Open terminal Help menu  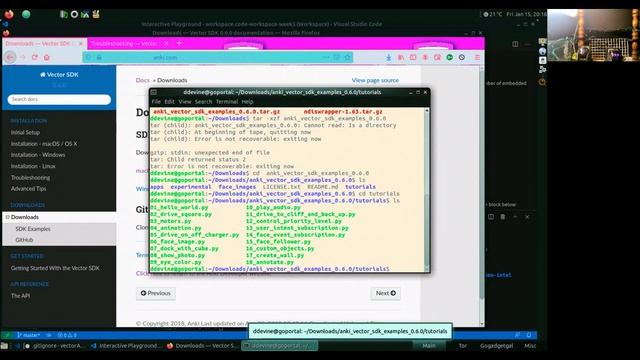click(x=247, y=102)
